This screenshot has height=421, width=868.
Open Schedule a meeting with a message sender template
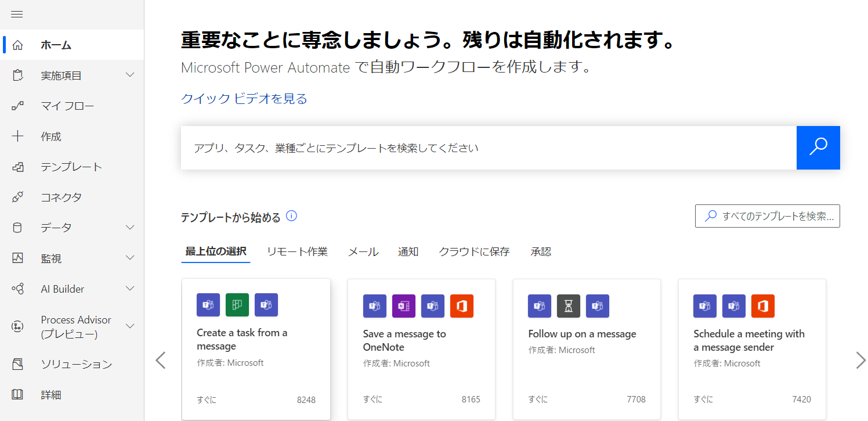(x=752, y=349)
